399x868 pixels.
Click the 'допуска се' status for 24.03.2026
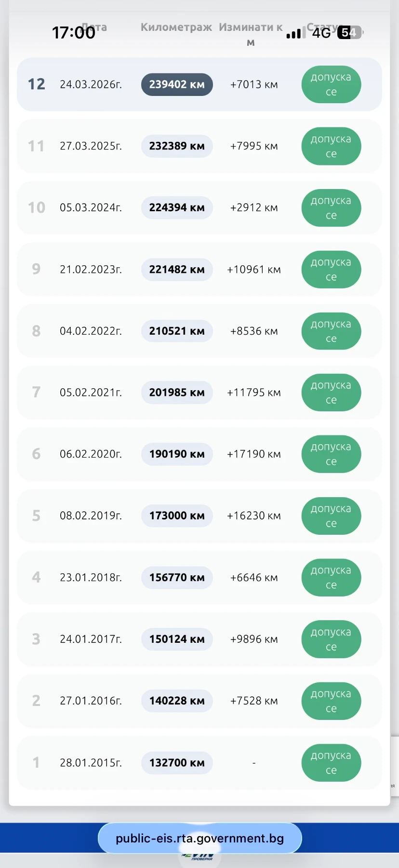coord(331,84)
